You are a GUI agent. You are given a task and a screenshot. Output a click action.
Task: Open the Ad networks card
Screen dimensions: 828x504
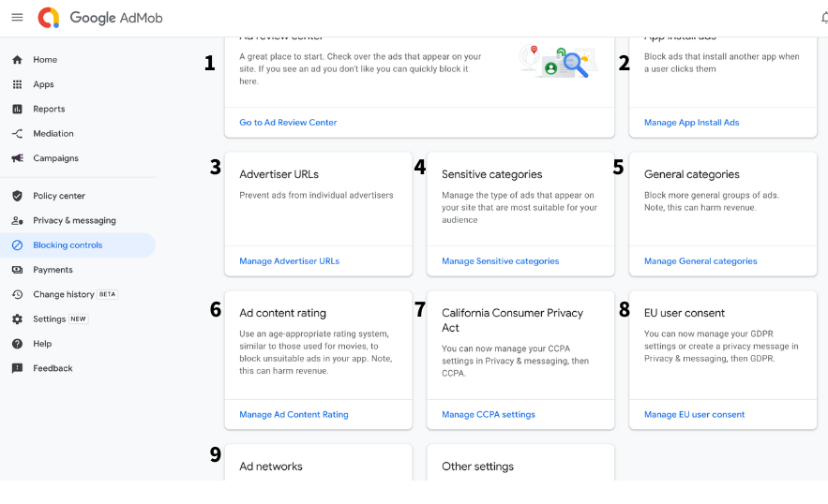(x=319, y=463)
